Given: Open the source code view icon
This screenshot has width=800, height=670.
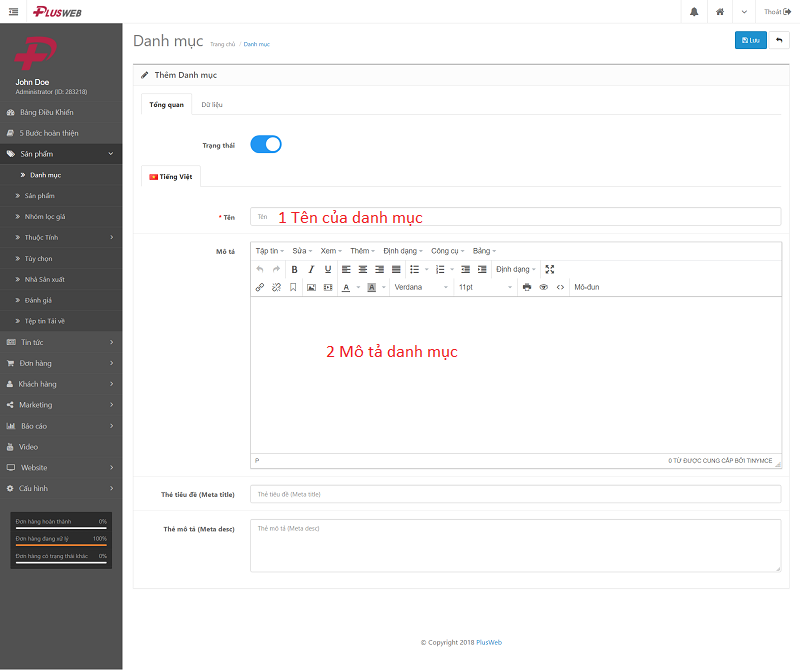Looking at the screenshot, I should click(560, 287).
